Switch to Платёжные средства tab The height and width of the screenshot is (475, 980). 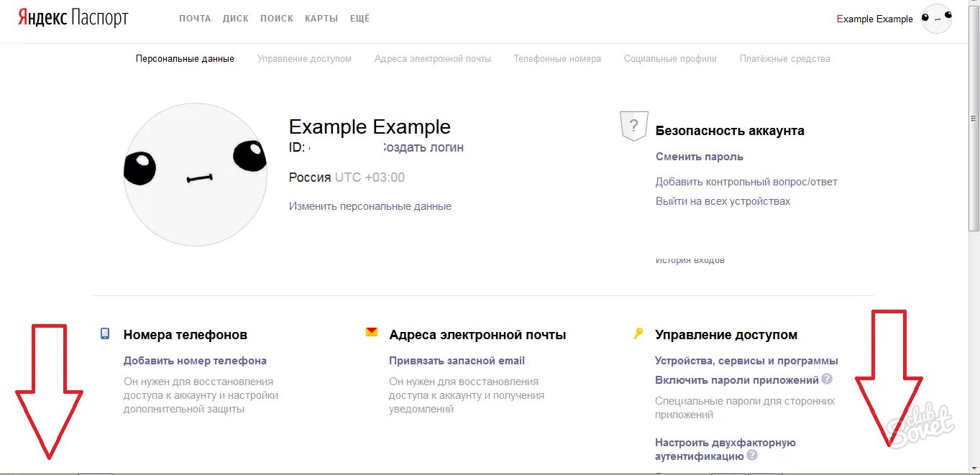coord(785,59)
